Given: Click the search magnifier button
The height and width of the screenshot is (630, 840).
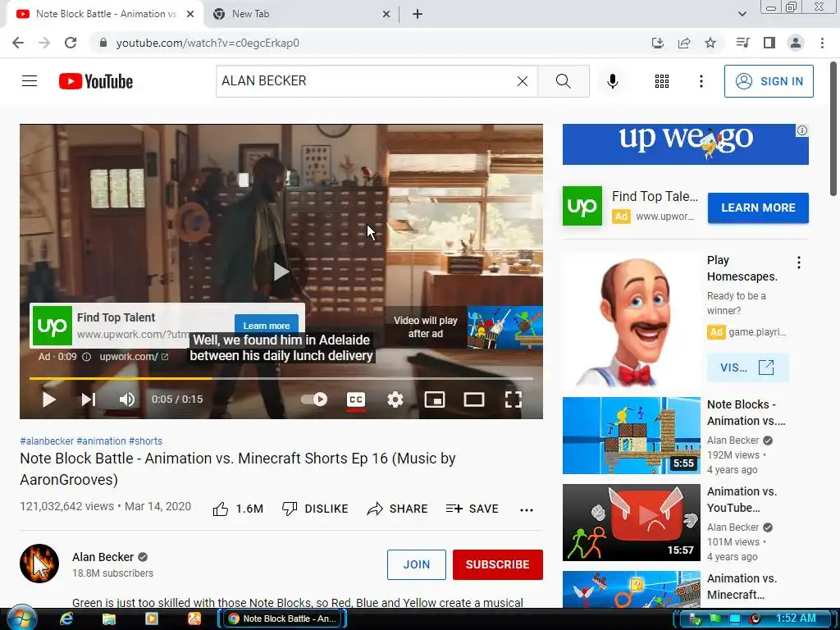Looking at the screenshot, I should tap(563, 81).
